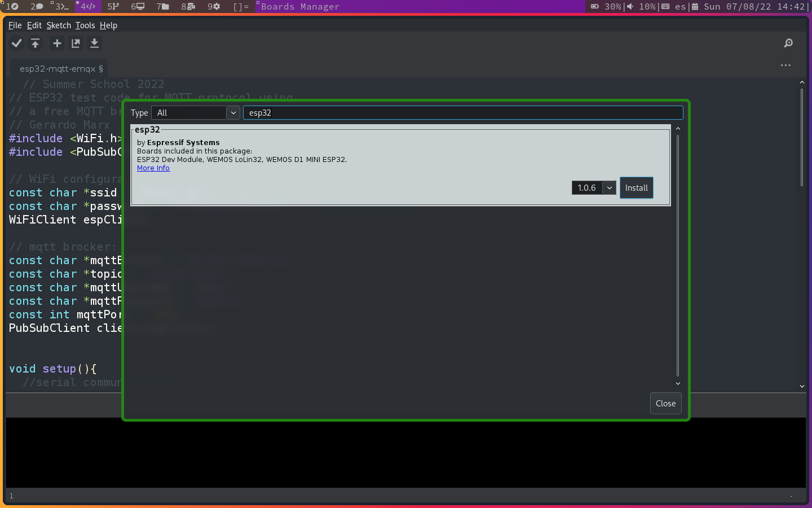Click the Upload sketch arrow icon
The image size is (812, 508).
click(36, 43)
